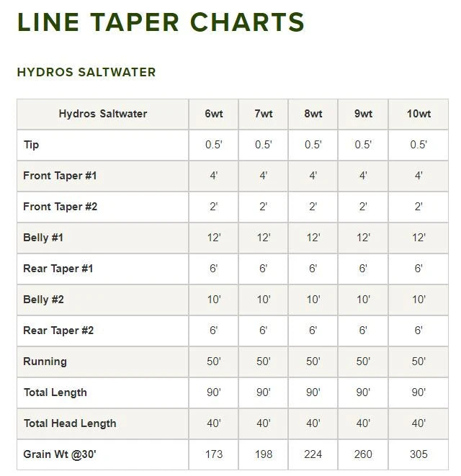
Task: Click the Total Length row label
Action: [55, 392]
